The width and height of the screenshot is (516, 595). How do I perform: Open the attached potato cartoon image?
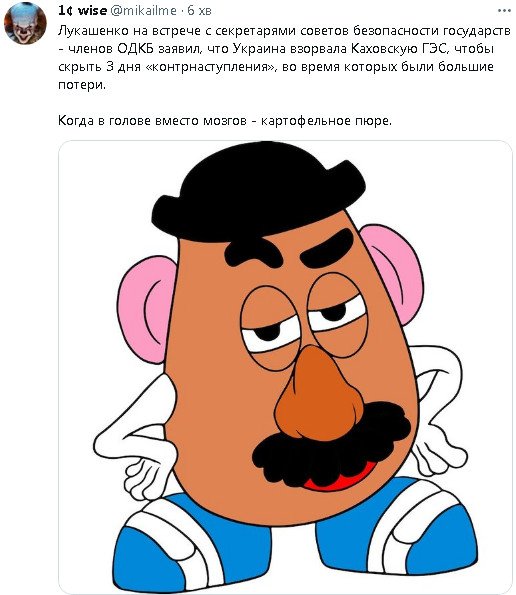tap(285, 367)
